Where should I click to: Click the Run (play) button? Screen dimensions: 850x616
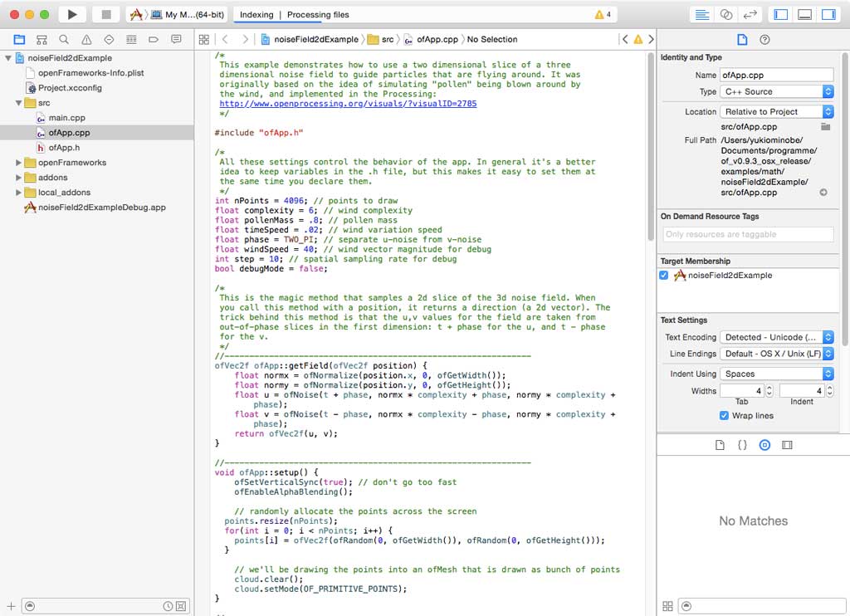click(x=72, y=14)
